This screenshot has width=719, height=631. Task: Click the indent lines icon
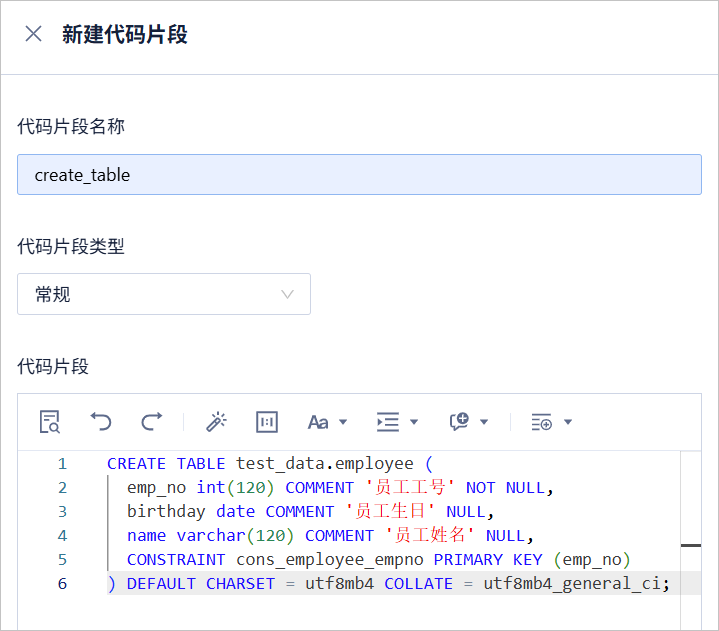388,422
